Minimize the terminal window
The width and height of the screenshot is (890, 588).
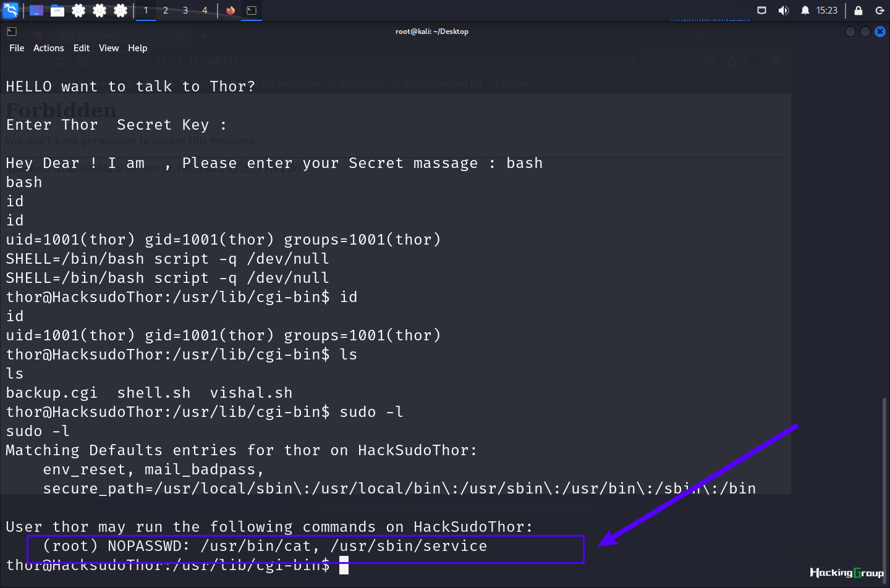(850, 31)
